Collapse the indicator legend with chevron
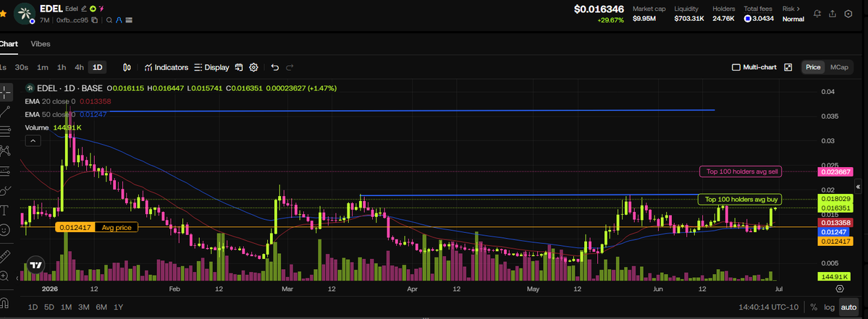 click(x=33, y=141)
